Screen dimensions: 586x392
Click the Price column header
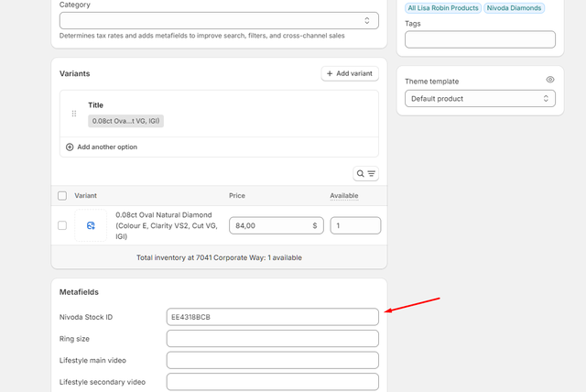237,195
